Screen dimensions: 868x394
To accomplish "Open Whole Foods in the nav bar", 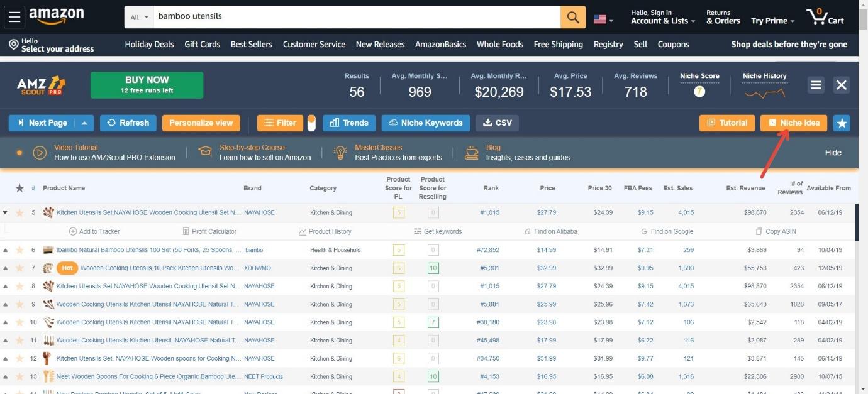I will click(500, 45).
